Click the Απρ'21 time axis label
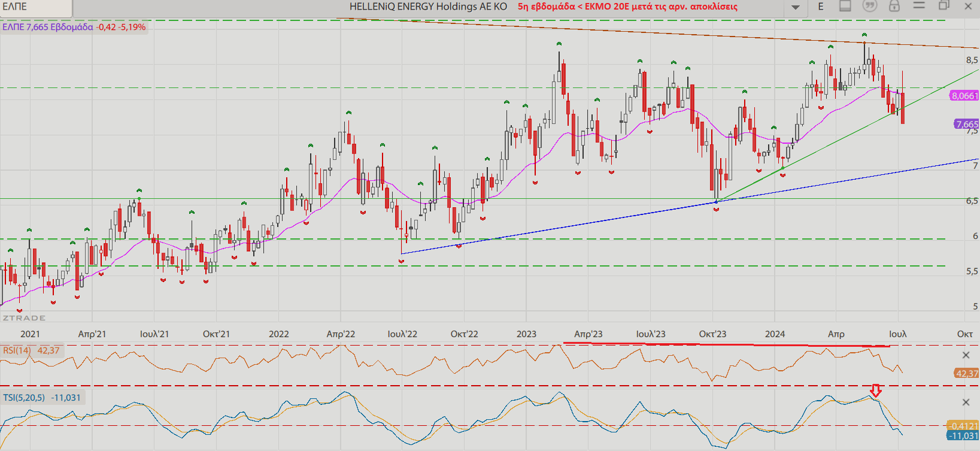The width and height of the screenshot is (980, 451). tap(92, 334)
